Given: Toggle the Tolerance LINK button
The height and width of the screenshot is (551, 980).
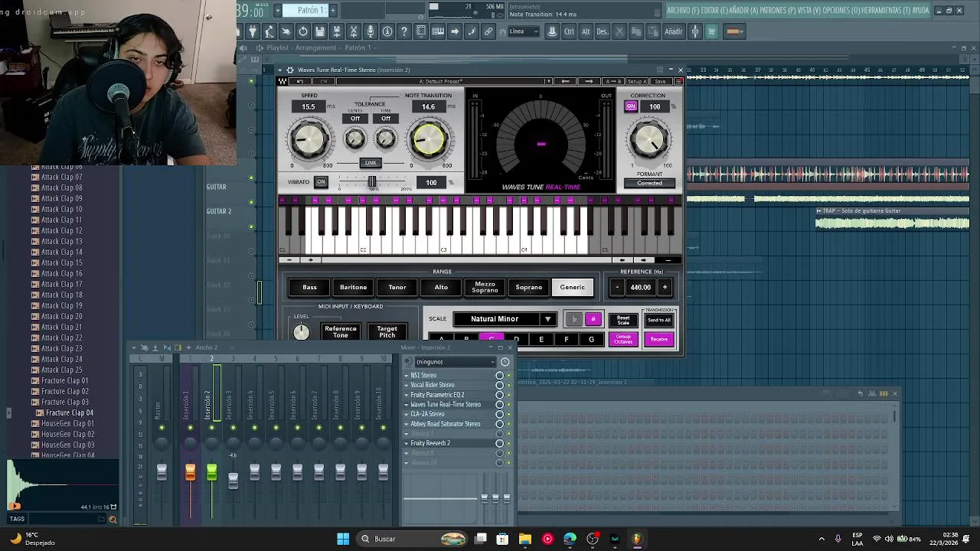Looking at the screenshot, I should [371, 163].
